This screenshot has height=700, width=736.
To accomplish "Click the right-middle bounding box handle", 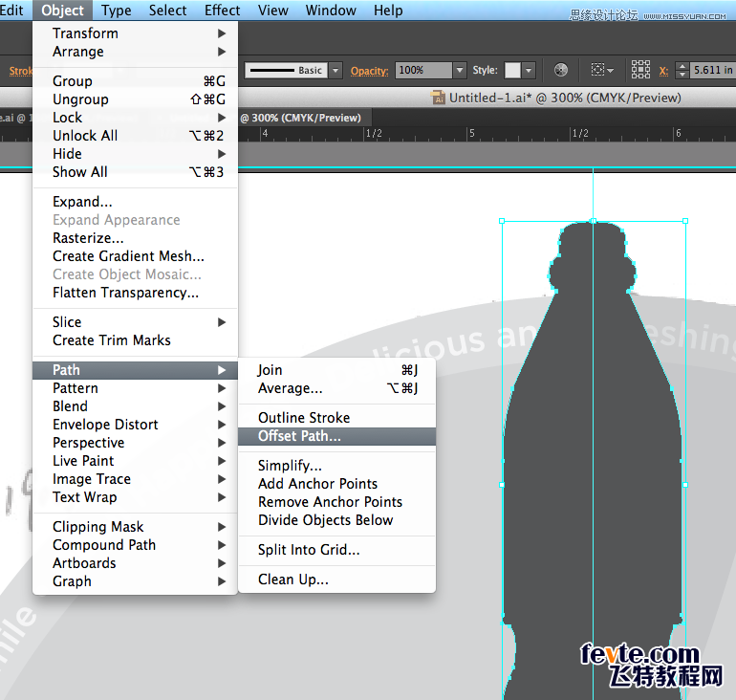I will [x=685, y=485].
